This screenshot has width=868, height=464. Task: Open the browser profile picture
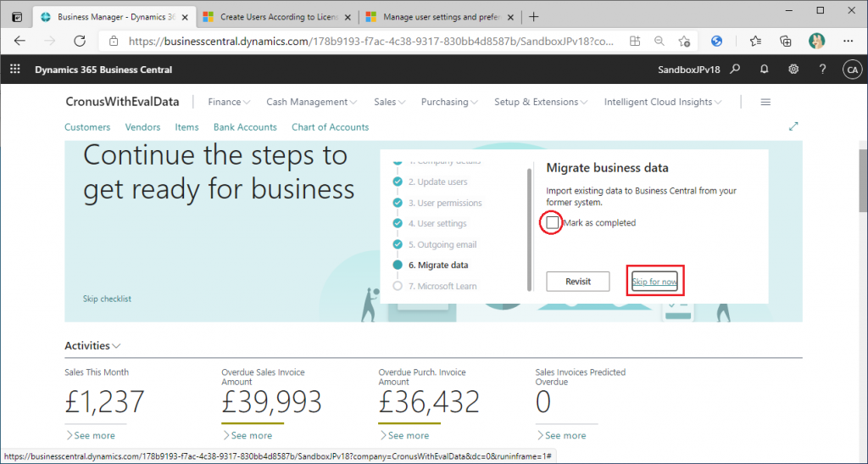tap(816, 41)
